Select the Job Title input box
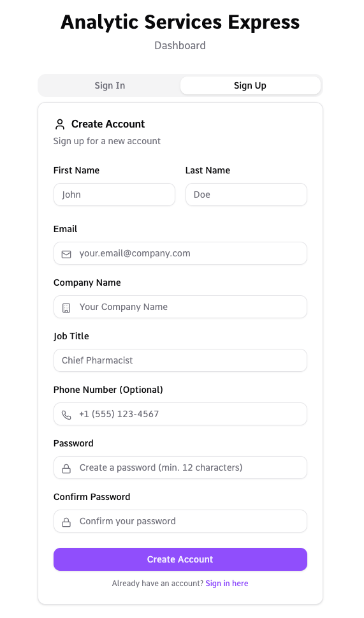The image size is (364, 618). click(x=180, y=360)
